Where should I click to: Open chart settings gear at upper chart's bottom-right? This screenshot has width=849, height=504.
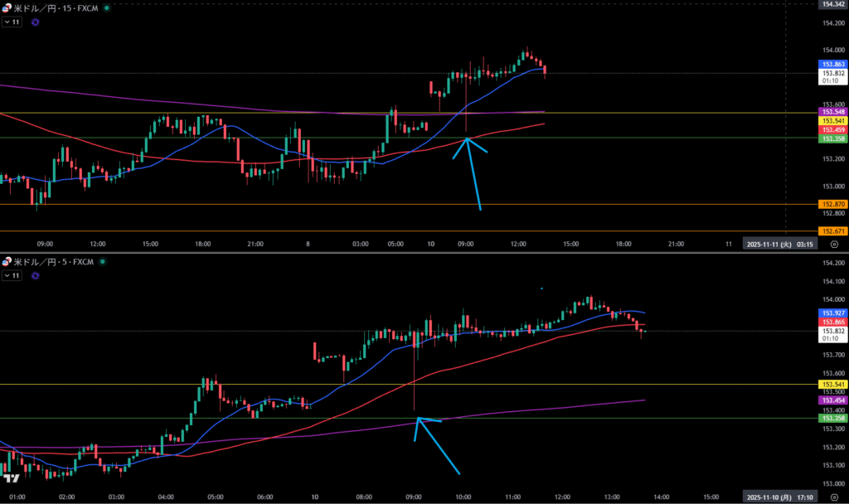pyautogui.click(x=832, y=245)
